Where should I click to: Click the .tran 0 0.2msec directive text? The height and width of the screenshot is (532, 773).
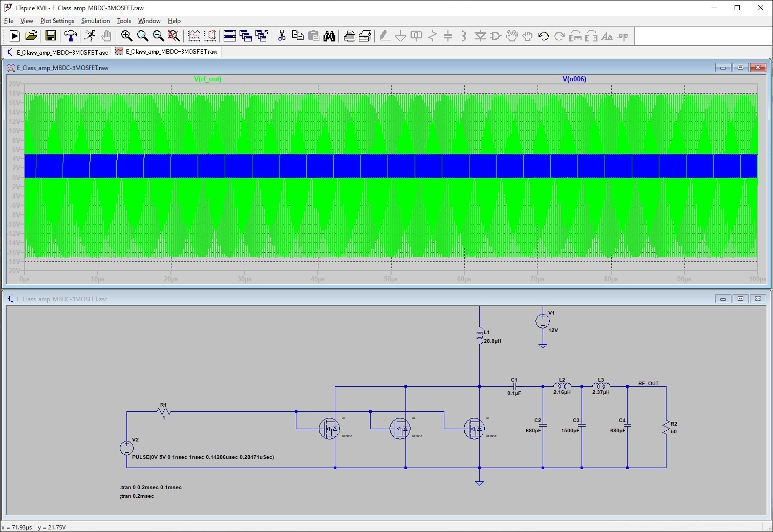[x=151, y=487]
